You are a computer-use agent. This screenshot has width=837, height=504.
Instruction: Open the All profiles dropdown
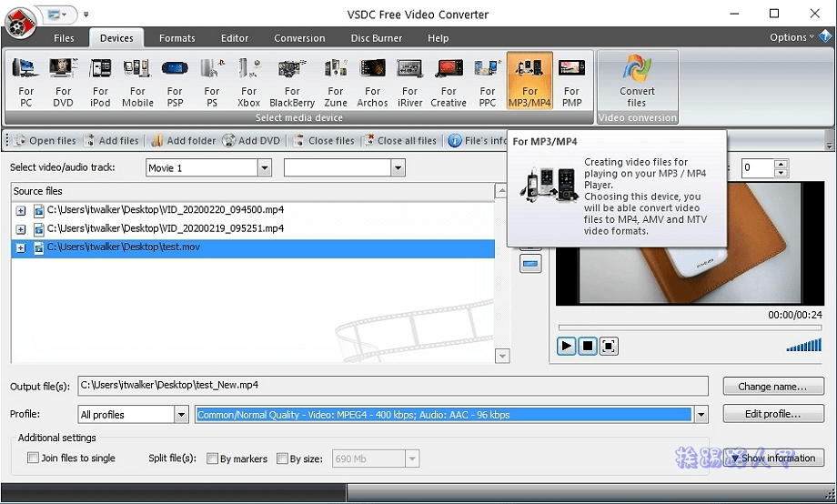point(181,414)
